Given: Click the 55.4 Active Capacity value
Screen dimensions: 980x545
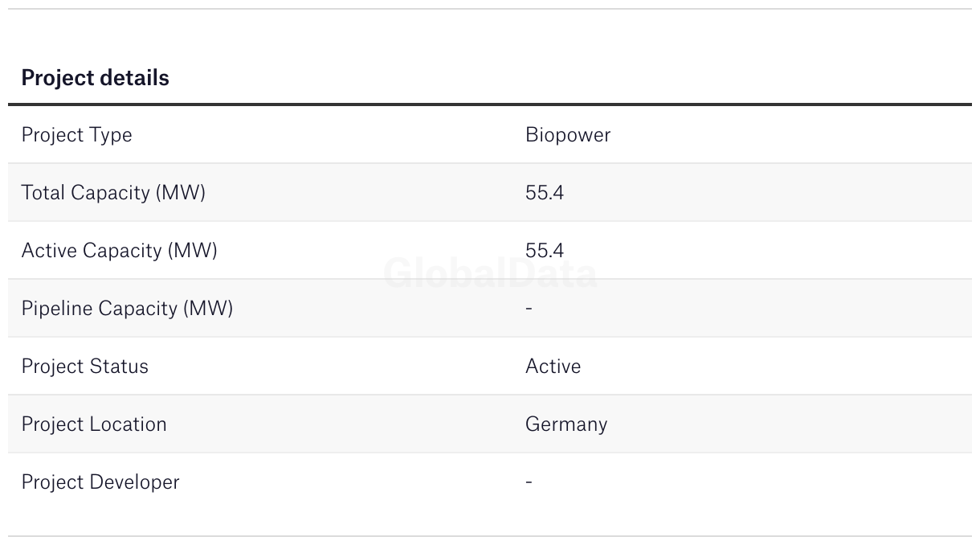Looking at the screenshot, I should [x=544, y=250].
